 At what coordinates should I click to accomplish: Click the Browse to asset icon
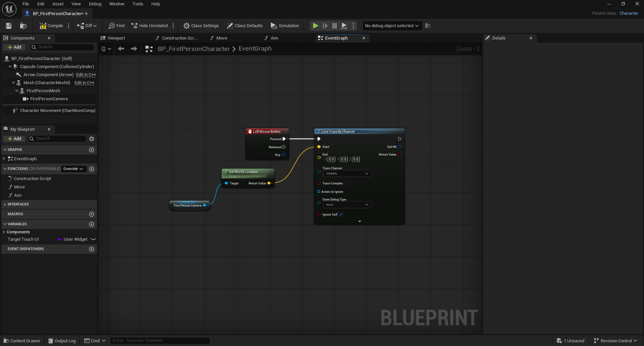click(23, 26)
